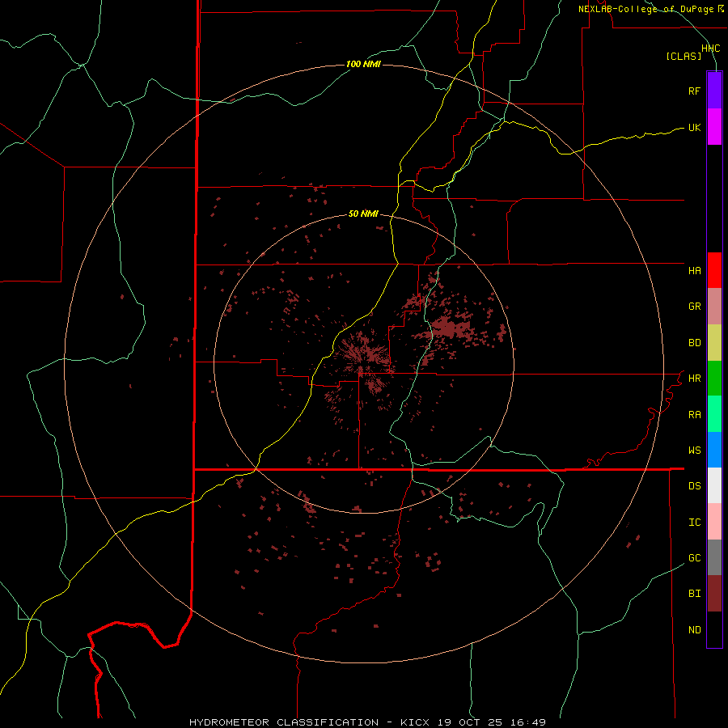Select the IC light pink swatch
Image resolution: width=728 pixels, height=728 pixels.
[714, 522]
